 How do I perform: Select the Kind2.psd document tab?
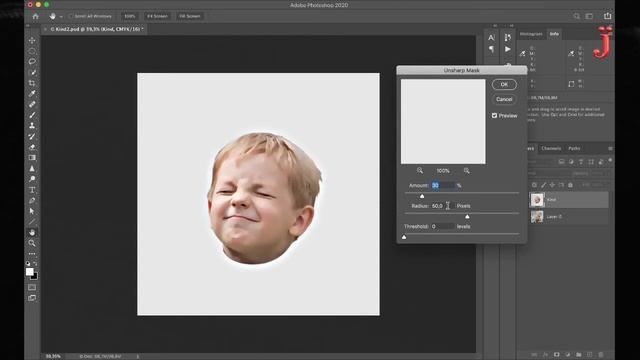point(93,29)
